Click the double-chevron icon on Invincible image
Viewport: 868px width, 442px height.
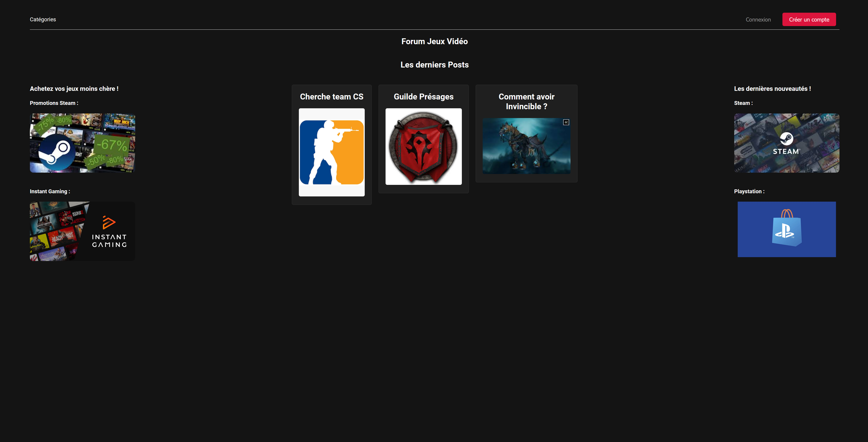[x=566, y=122]
